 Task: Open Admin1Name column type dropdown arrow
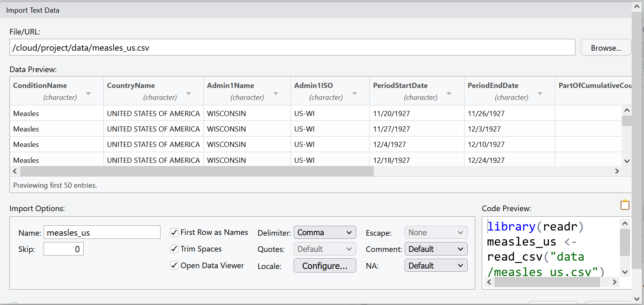tap(276, 94)
